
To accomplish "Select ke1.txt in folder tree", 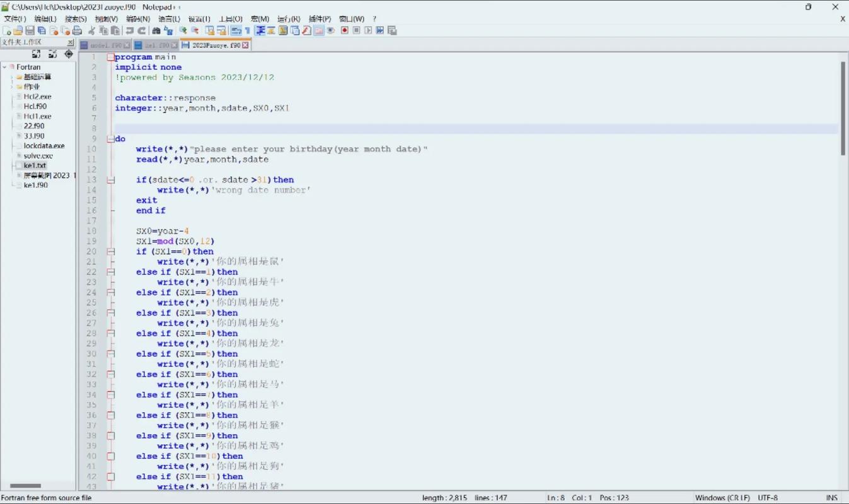I will click(35, 165).
